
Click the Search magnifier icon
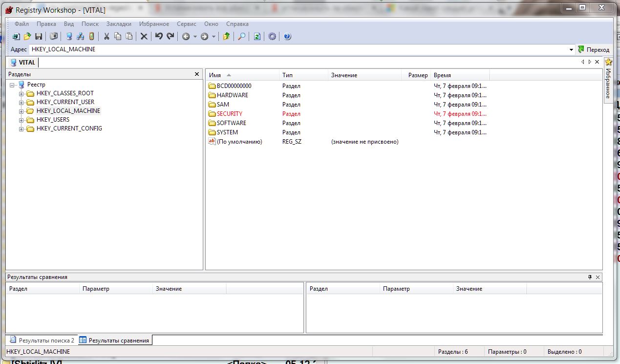[241, 36]
